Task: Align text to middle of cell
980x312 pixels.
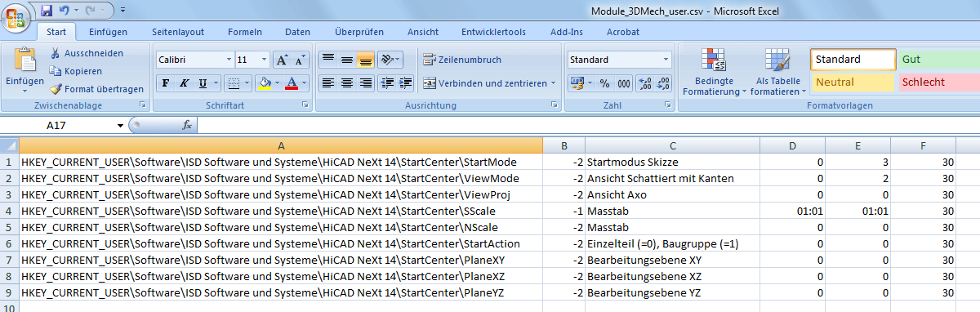Action: tap(347, 60)
